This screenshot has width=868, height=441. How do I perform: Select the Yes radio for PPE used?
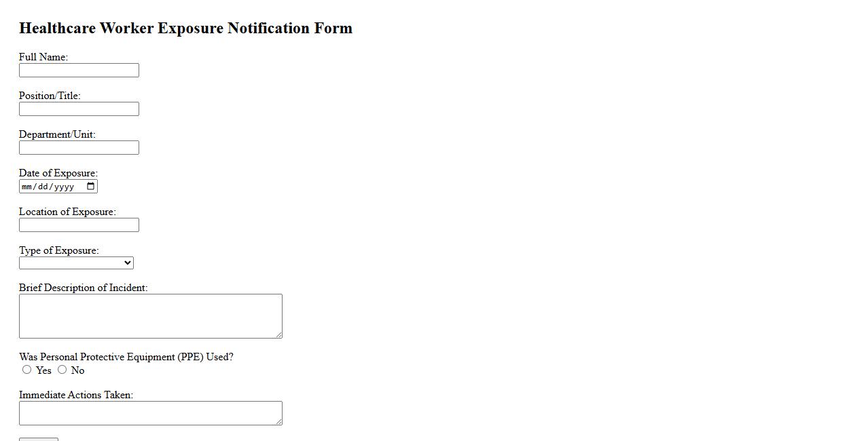27,370
